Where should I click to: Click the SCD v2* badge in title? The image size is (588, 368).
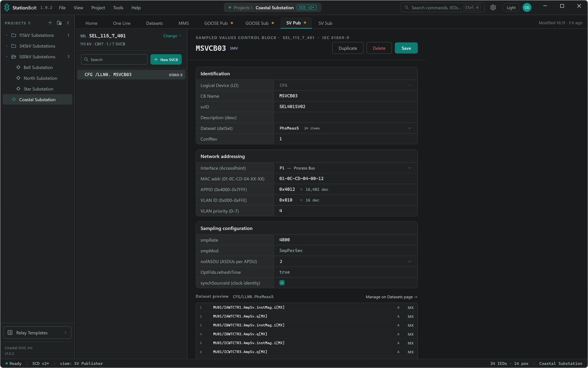point(306,8)
